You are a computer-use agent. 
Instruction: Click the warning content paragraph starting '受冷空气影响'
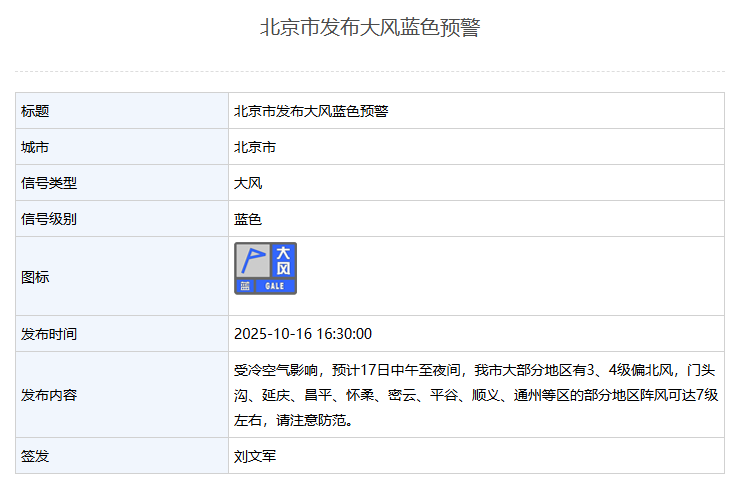[475, 395]
